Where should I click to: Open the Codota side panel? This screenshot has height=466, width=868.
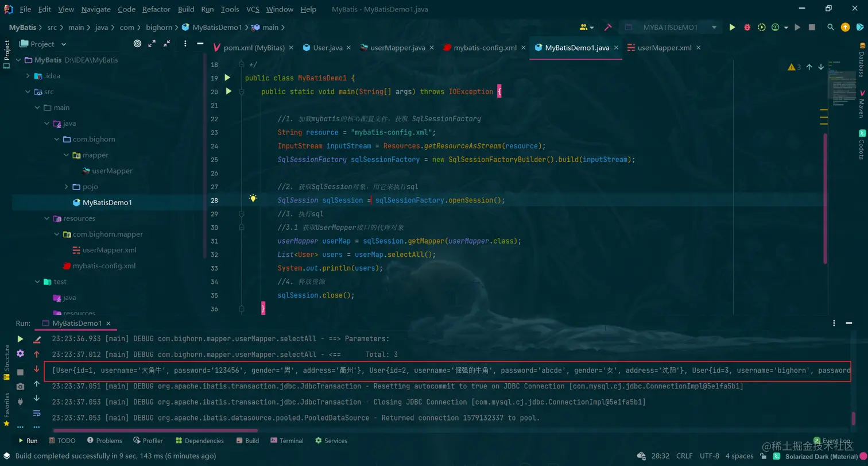(x=862, y=144)
